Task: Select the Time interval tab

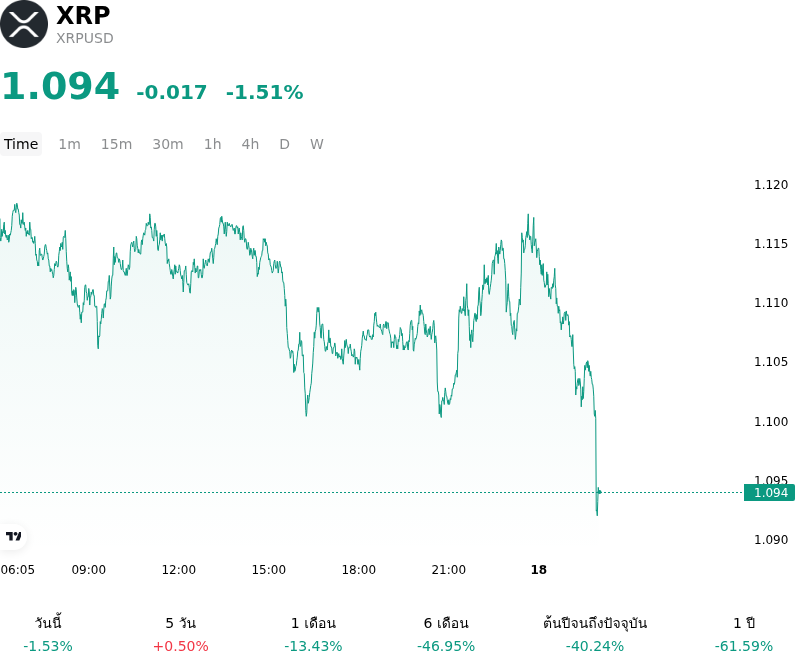Action: [21, 144]
